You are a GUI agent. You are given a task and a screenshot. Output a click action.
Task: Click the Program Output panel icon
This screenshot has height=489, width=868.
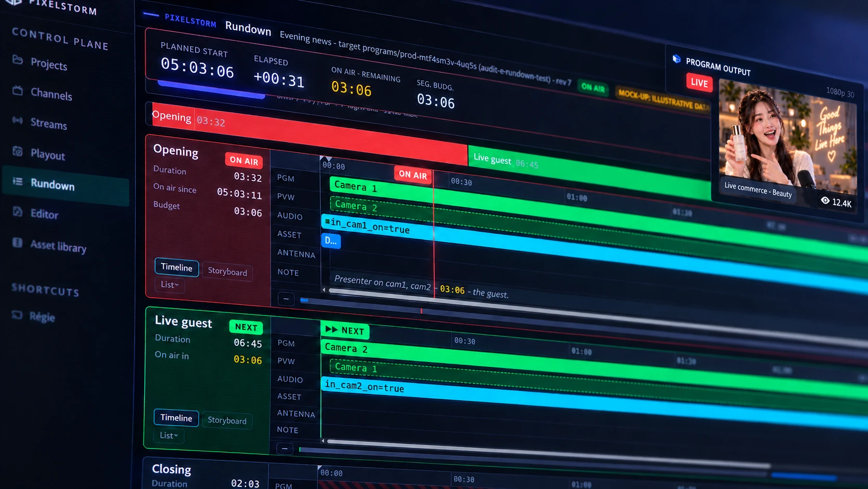click(676, 59)
